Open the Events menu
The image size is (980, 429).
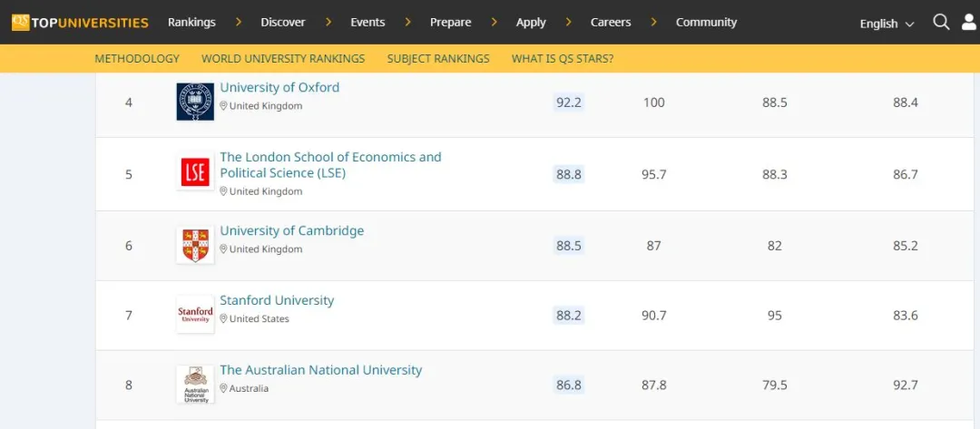coord(367,23)
